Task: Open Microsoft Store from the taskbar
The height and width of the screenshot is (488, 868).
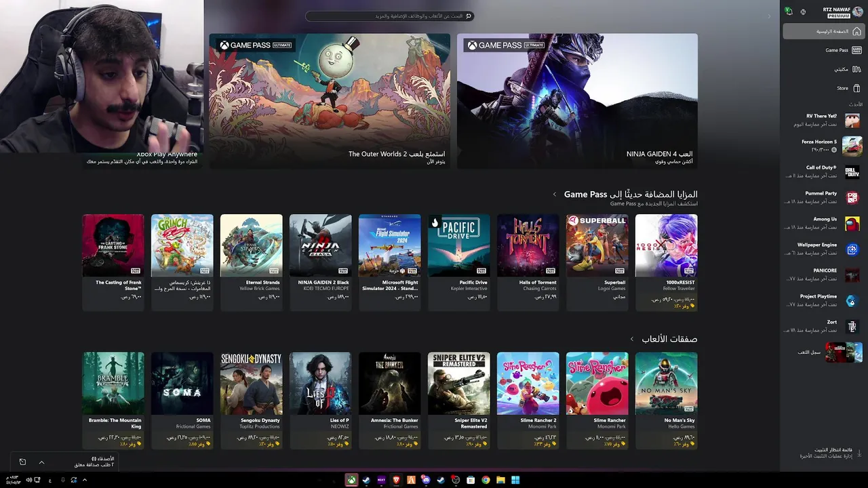Action: pyautogui.click(x=471, y=480)
